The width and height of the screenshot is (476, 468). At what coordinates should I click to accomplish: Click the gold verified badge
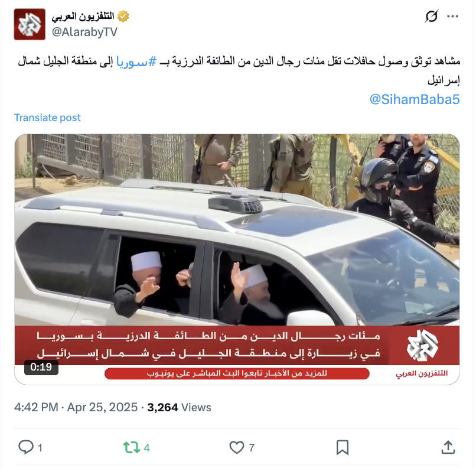pos(123,16)
